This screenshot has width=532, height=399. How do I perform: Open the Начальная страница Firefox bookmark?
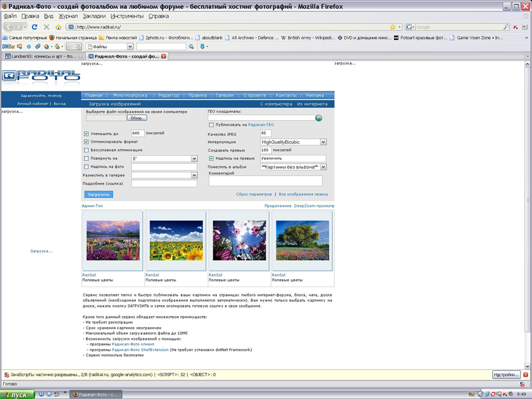pos(73,38)
